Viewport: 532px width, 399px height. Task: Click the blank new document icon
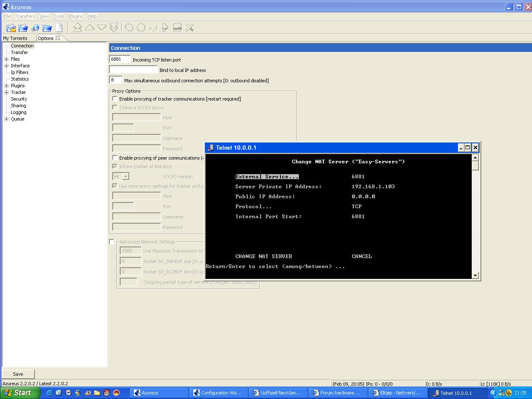tap(59, 28)
